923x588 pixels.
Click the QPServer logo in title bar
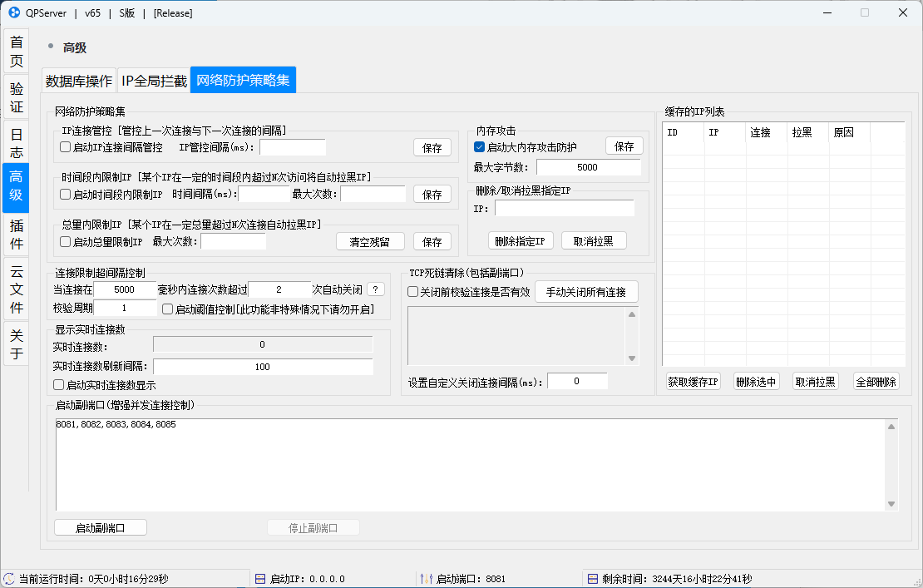coord(12,12)
